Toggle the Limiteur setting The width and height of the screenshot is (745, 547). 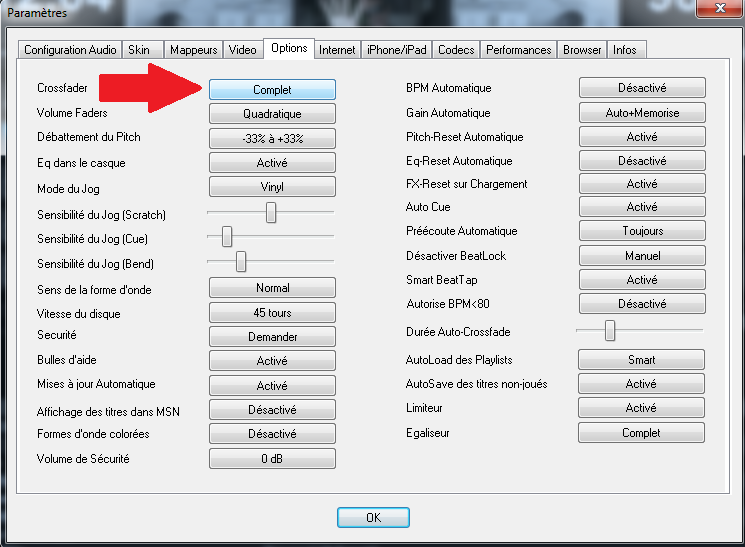[641, 408]
